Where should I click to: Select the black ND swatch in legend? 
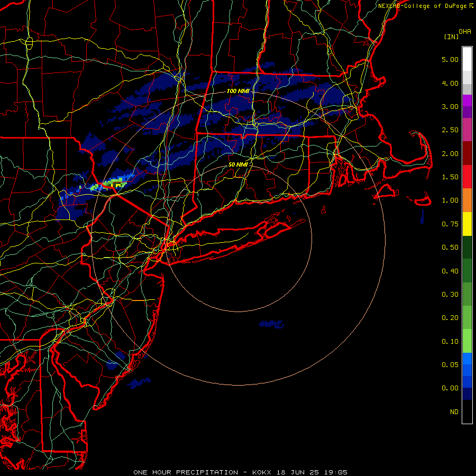point(467,411)
